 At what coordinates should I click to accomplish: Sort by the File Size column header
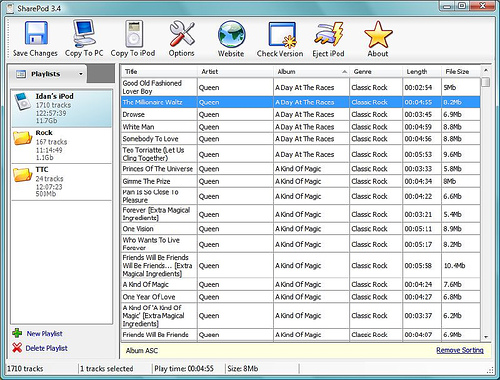tap(461, 71)
